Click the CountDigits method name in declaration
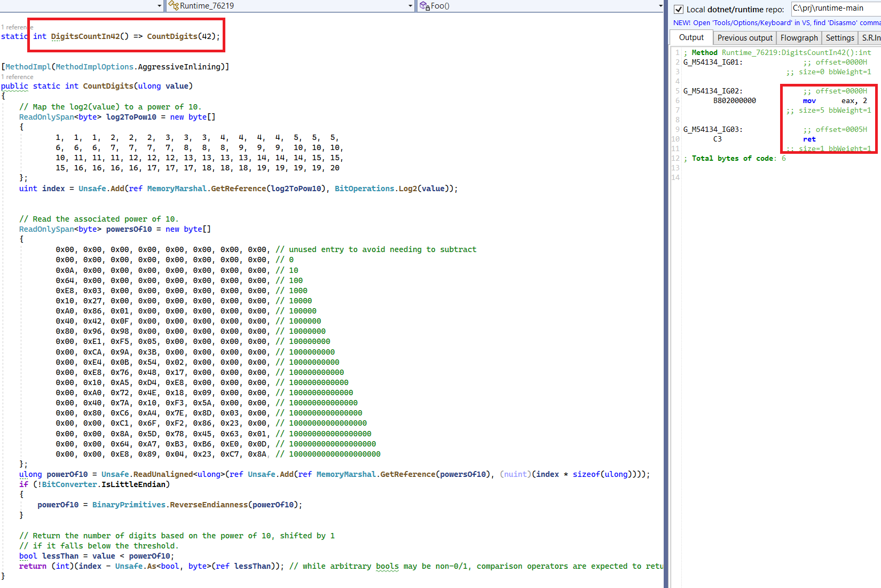The width and height of the screenshot is (881, 588). [108, 86]
